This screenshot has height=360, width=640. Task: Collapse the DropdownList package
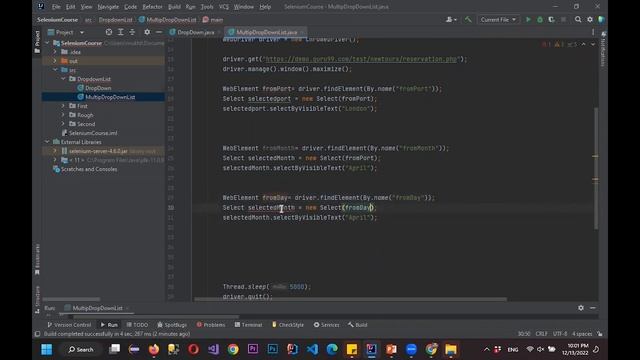click(x=63, y=79)
